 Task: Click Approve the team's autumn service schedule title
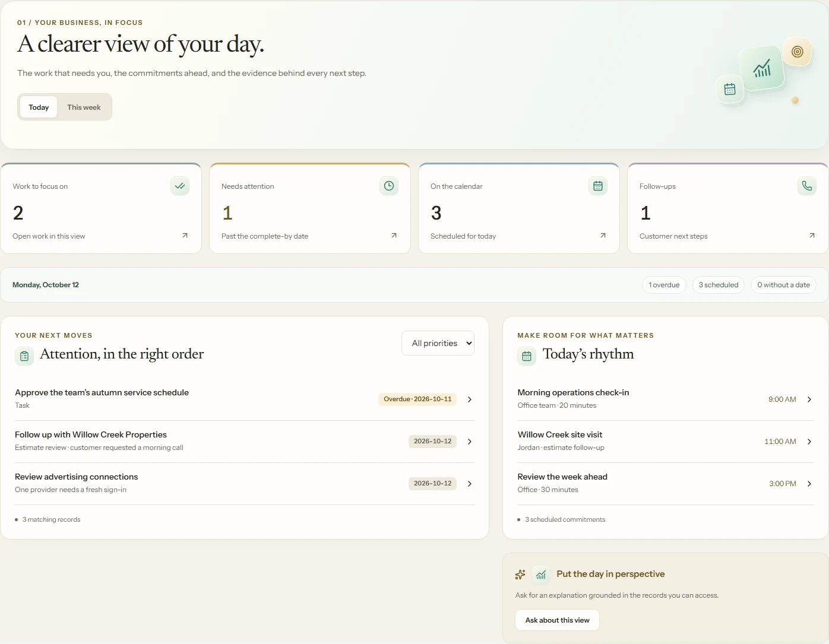point(102,392)
